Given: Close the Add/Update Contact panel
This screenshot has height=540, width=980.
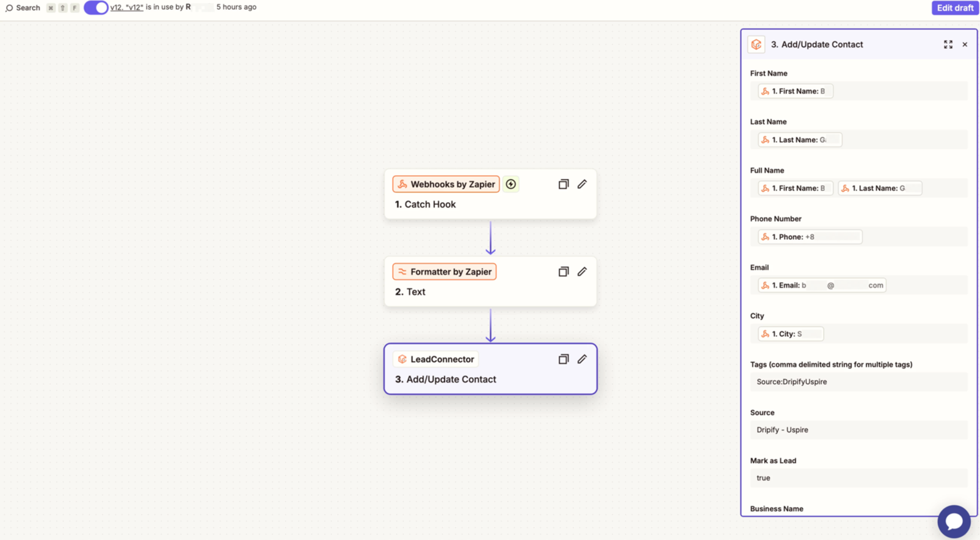Looking at the screenshot, I should 965,45.
